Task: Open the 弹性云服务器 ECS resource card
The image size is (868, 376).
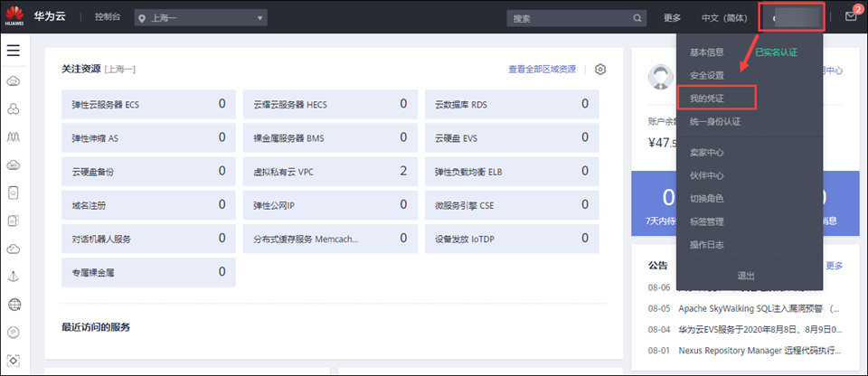Action: coord(148,104)
